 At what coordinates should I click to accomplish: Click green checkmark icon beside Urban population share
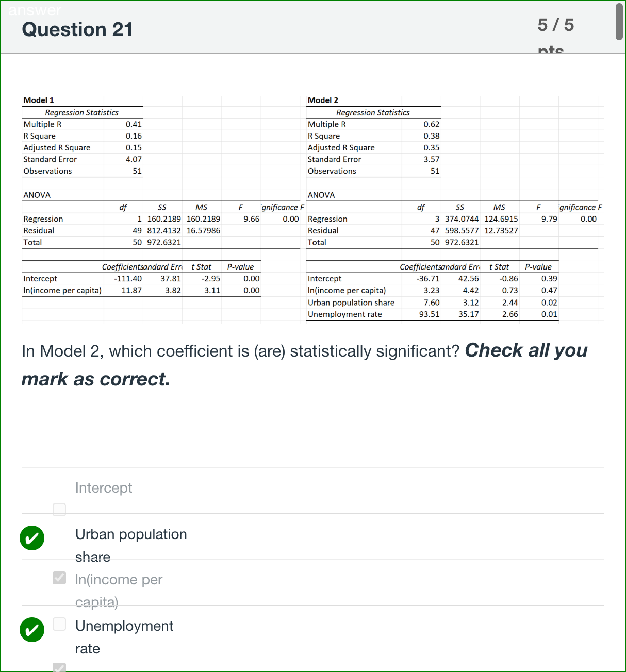[32, 538]
